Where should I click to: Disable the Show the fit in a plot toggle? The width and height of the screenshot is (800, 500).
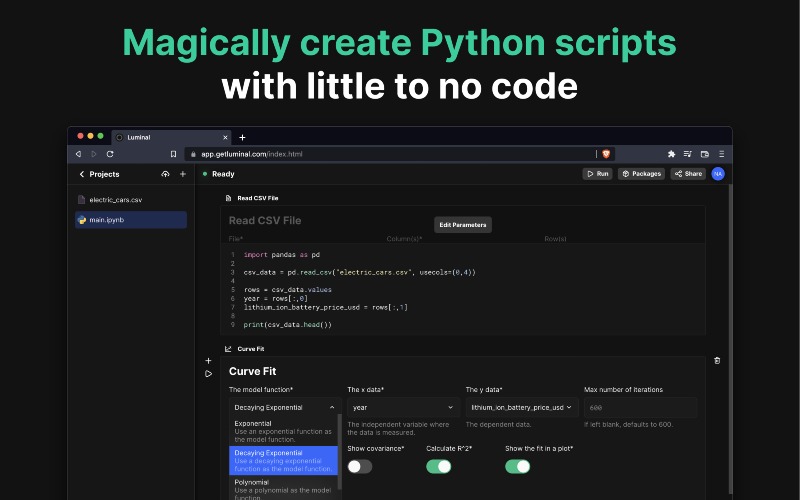pos(517,466)
